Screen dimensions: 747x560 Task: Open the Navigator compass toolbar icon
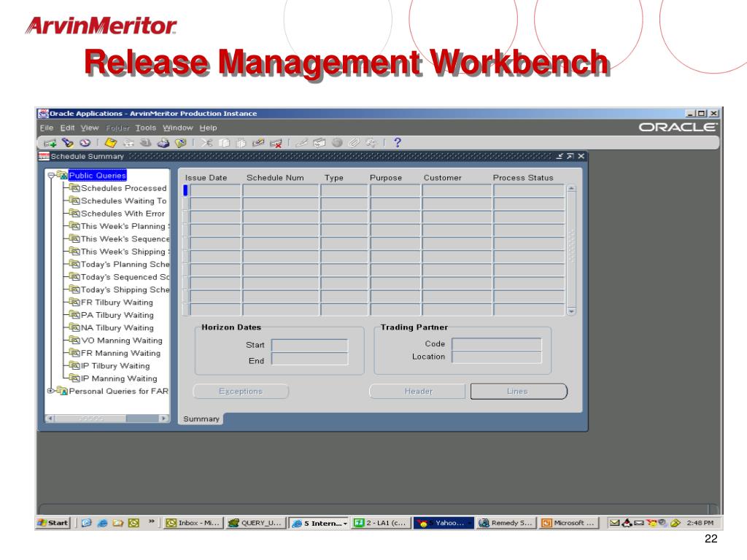click(x=85, y=142)
